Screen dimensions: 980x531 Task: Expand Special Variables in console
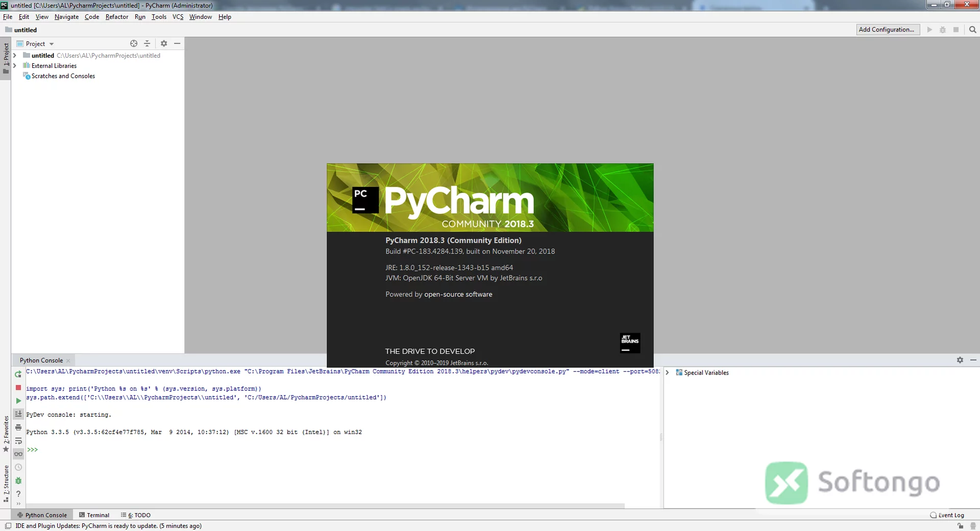[x=667, y=373]
